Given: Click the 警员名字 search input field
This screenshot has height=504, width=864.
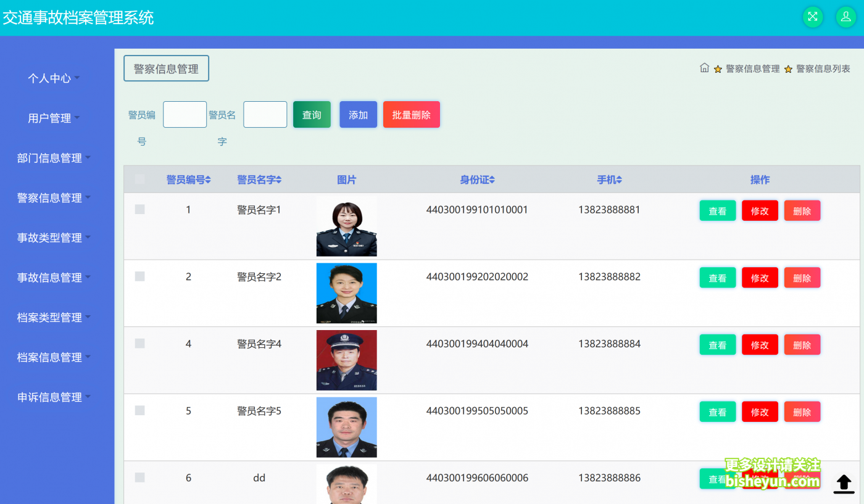Looking at the screenshot, I should pyautogui.click(x=265, y=114).
